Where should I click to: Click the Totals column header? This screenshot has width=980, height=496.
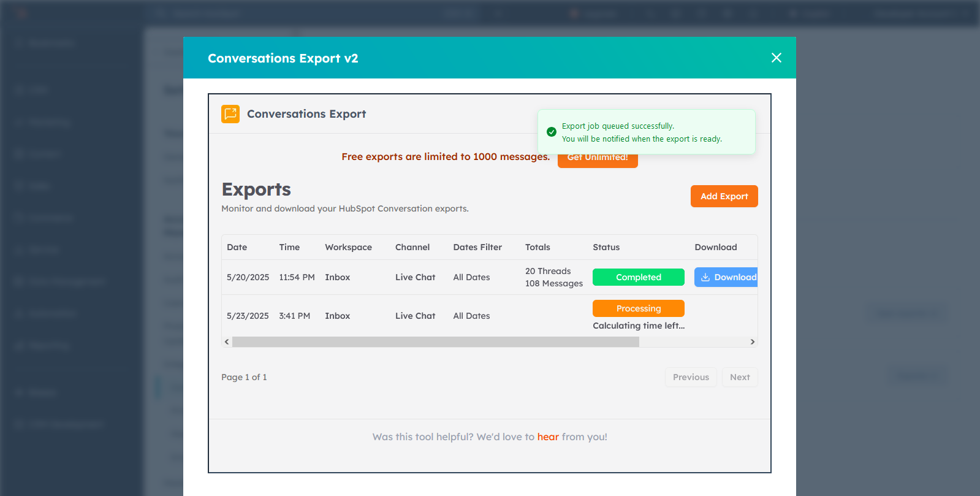point(537,247)
